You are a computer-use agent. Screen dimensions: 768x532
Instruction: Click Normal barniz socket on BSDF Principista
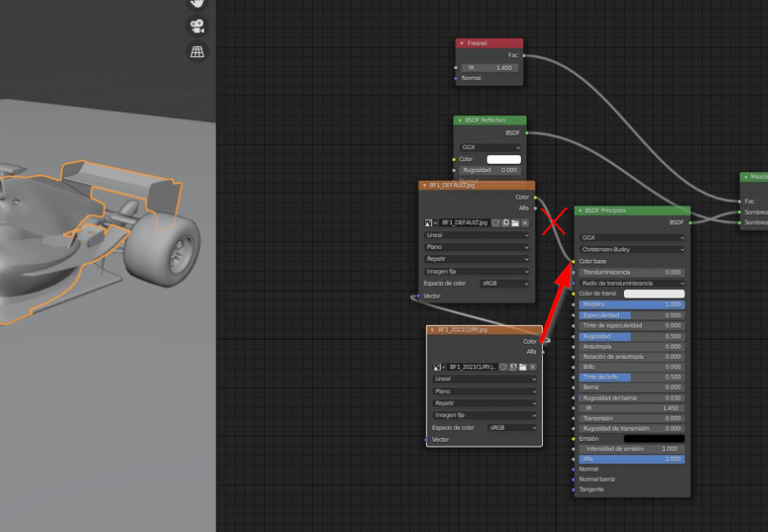pyautogui.click(x=574, y=479)
